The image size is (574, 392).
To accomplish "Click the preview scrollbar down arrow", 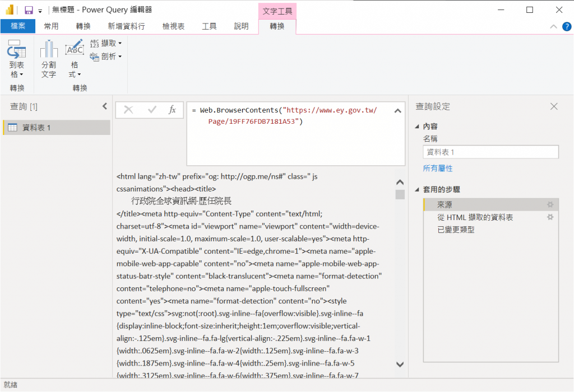I will click(400, 364).
